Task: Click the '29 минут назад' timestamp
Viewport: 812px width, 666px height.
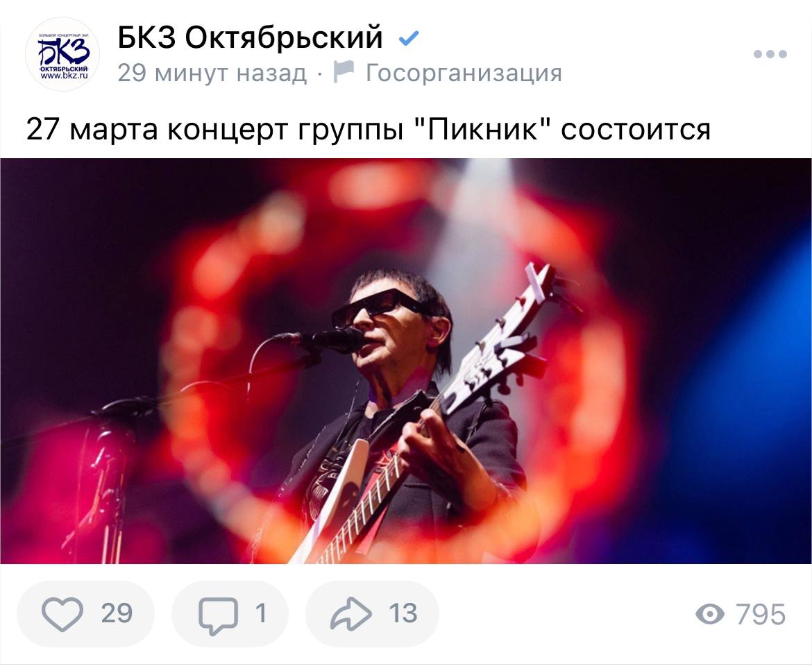Action: [x=212, y=73]
